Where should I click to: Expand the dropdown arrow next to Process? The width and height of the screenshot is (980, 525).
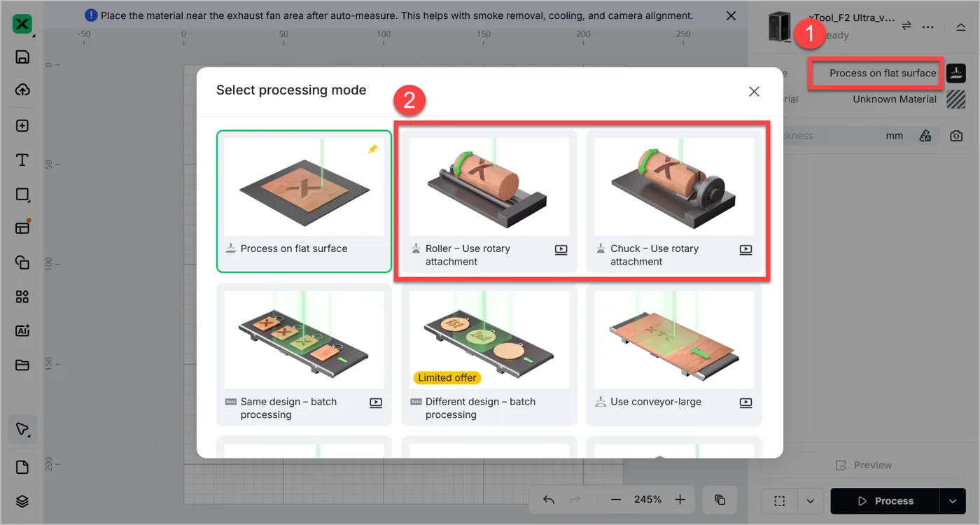[952, 501]
